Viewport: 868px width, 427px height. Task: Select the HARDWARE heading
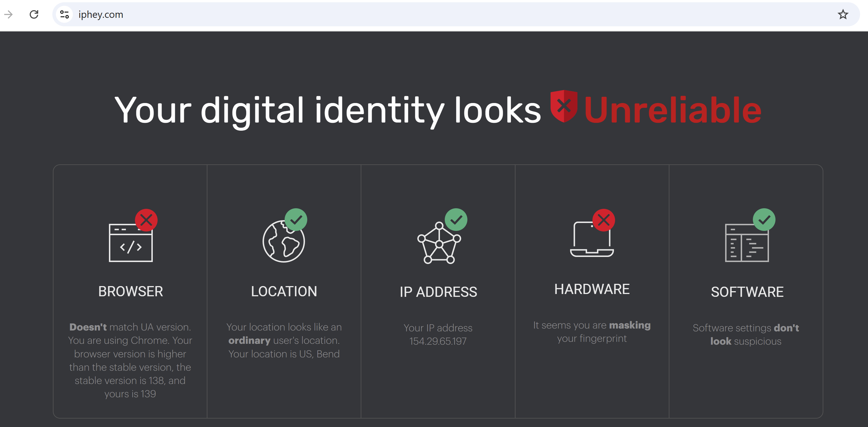[592, 289]
